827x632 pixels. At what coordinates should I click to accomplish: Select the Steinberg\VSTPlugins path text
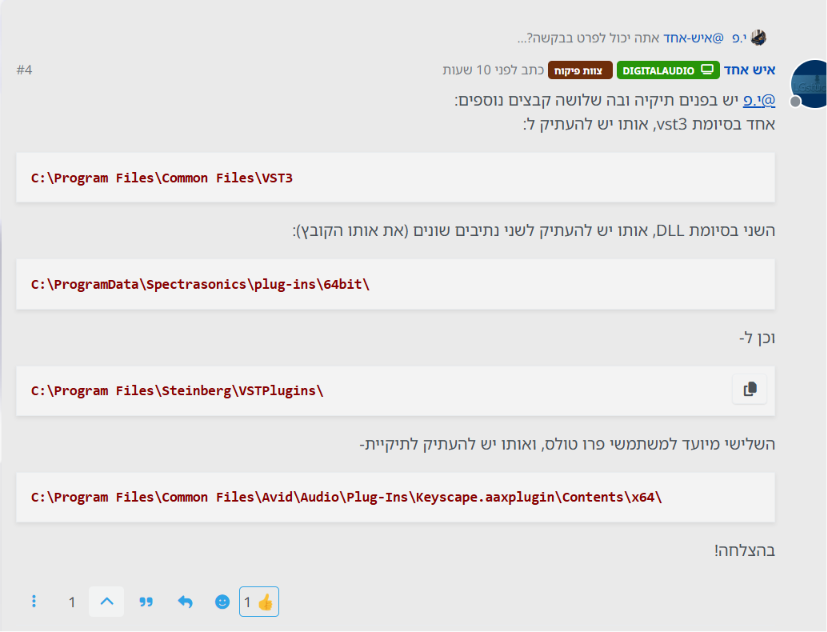[177, 391]
